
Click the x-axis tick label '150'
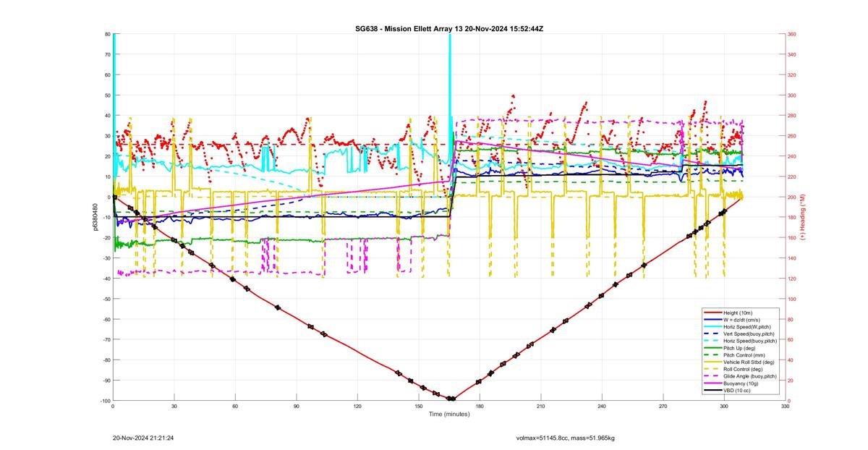418,407
